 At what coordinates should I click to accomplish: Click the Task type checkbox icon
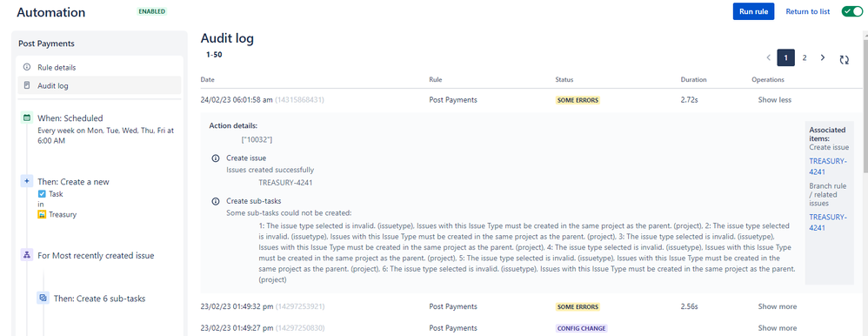(42, 194)
